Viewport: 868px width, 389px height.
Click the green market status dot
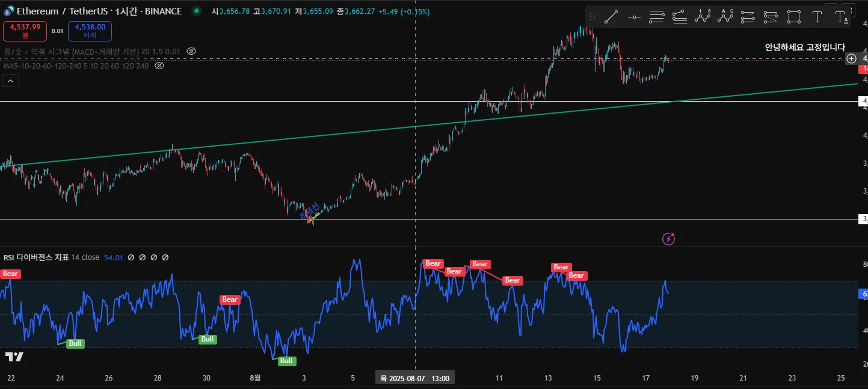pos(196,11)
